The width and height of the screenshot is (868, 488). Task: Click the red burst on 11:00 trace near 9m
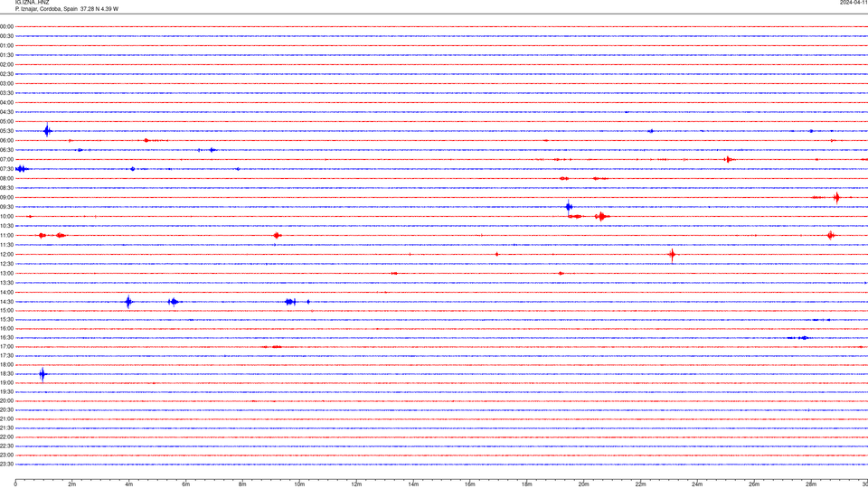pyautogui.click(x=277, y=236)
